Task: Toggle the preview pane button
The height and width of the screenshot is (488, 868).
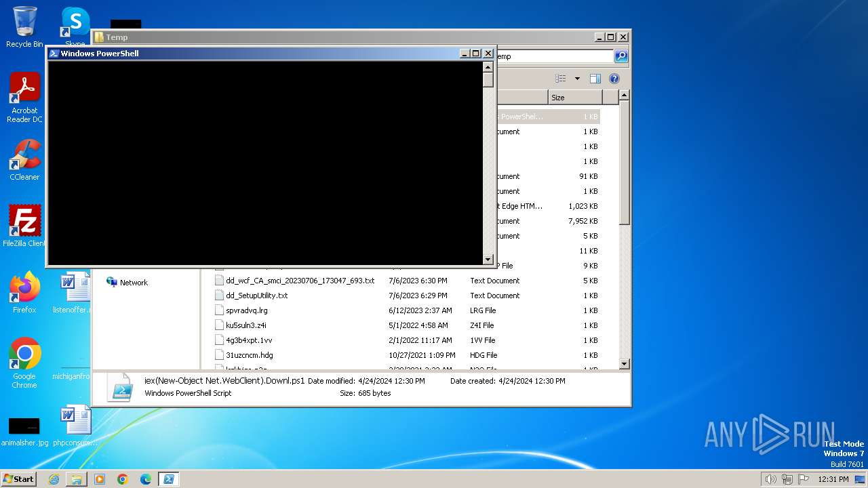Action: [595, 79]
